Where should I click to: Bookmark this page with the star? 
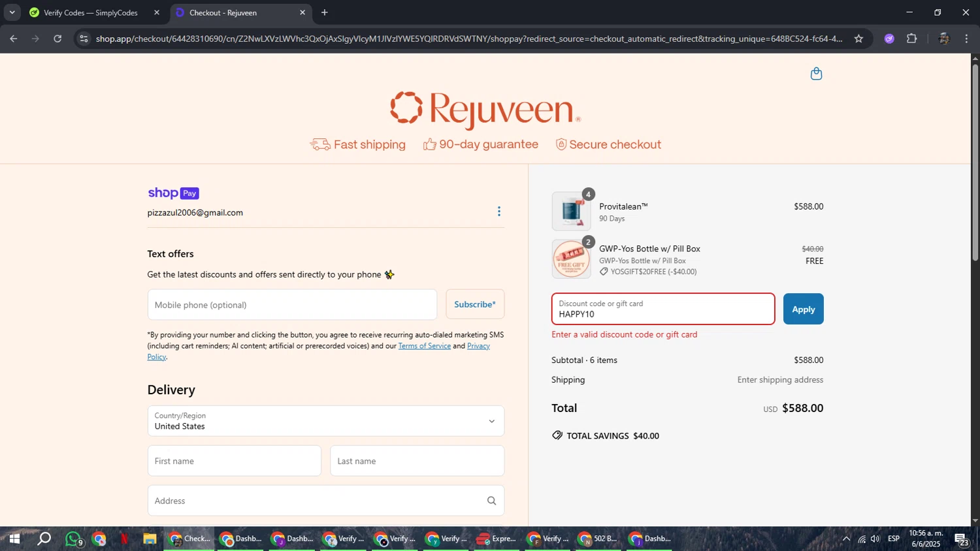pyautogui.click(x=858, y=39)
